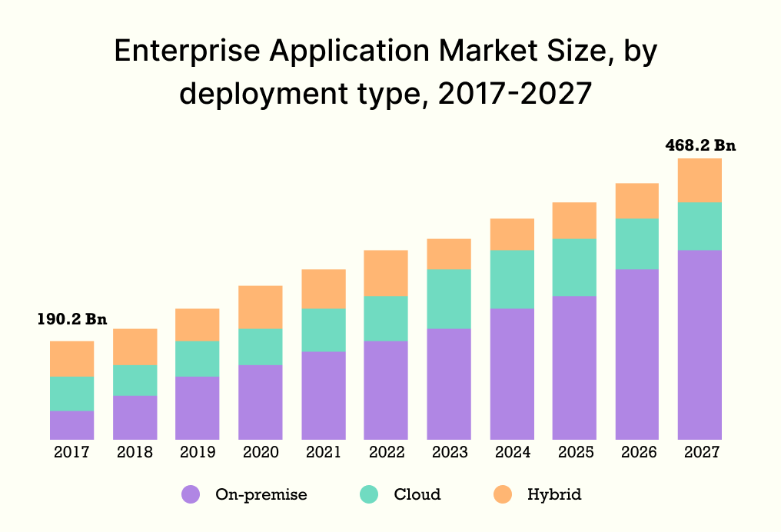The width and height of the screenshot is (781, 532).
Task: Select the 2021 axis label
Action: click(324, 452)
